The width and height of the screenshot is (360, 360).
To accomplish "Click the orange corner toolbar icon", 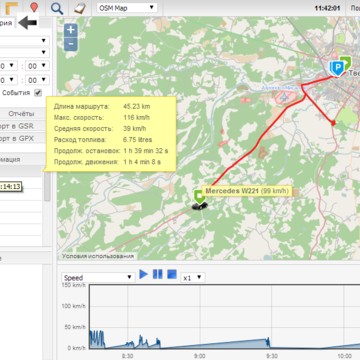I will point(12,8).
